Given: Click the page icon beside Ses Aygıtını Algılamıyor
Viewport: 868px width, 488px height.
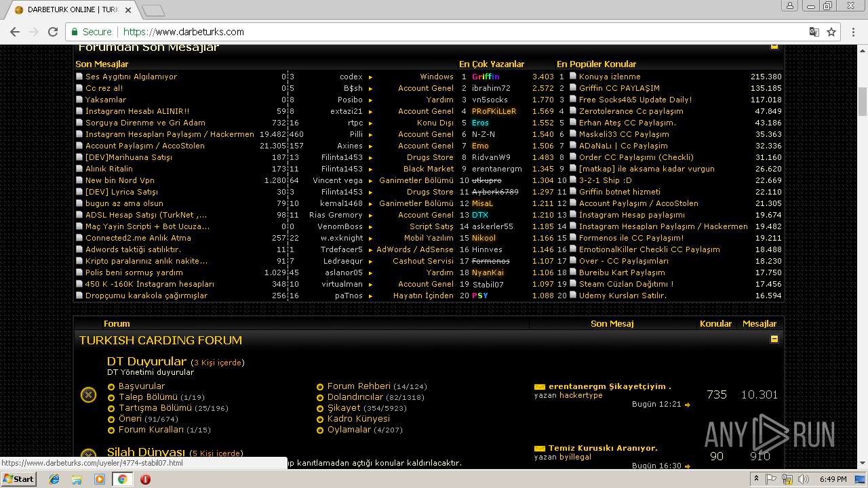Looking at the screenshot, I should tap(79, 77).
